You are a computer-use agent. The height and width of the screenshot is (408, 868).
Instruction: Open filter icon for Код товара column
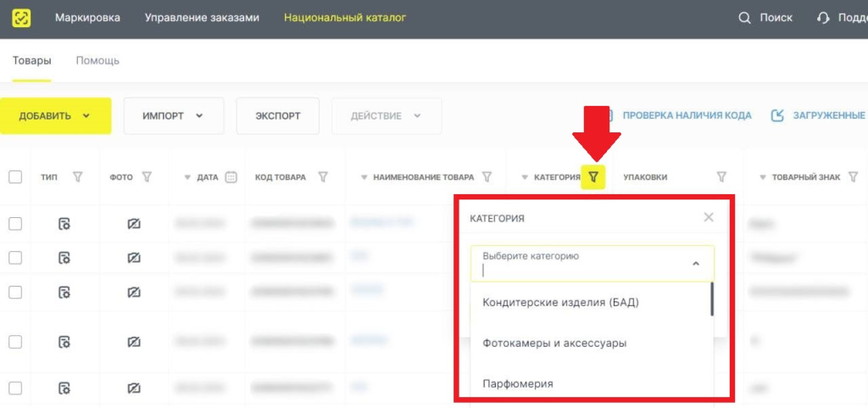323,177
